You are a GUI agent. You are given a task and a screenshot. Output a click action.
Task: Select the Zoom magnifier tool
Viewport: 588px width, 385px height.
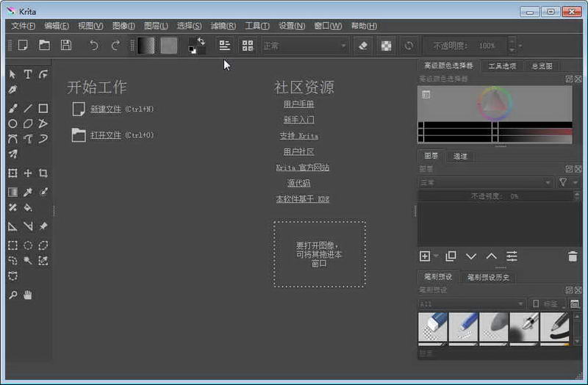12,295
